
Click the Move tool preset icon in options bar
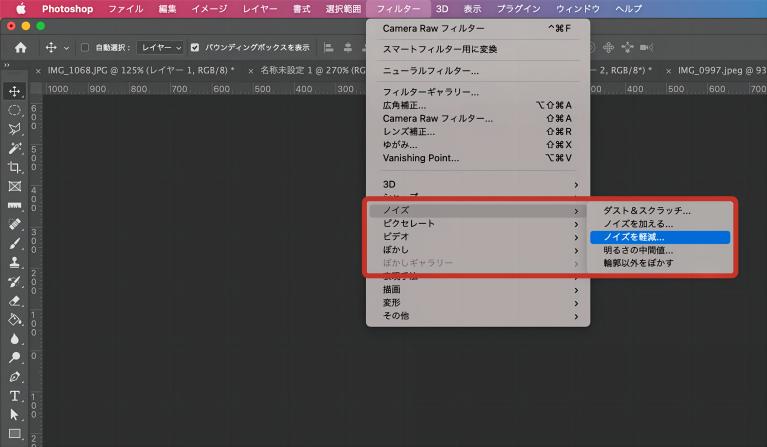(51, 47)
